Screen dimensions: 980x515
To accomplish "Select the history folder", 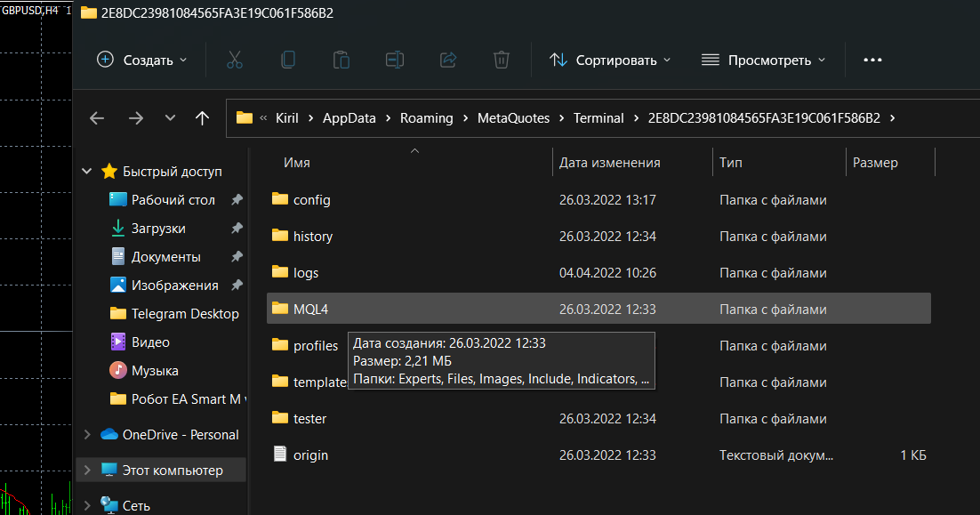I will (598, 237).
